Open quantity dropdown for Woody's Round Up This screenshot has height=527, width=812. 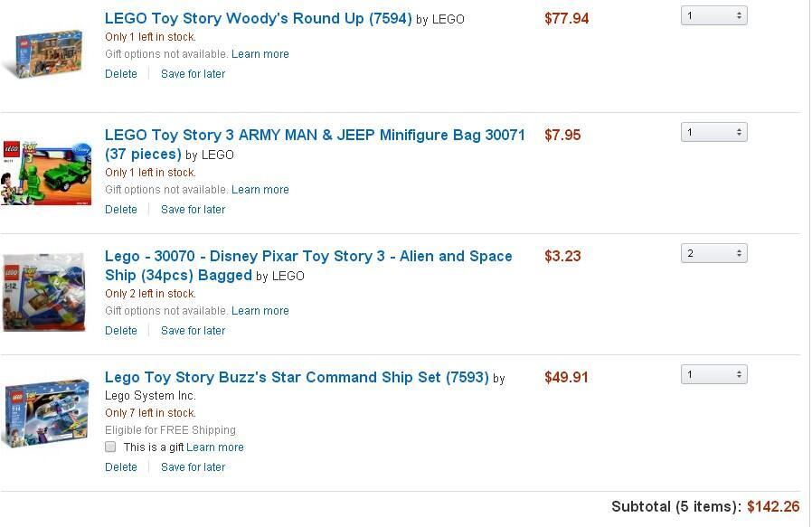pyautogui.click(x=713, y=15)
